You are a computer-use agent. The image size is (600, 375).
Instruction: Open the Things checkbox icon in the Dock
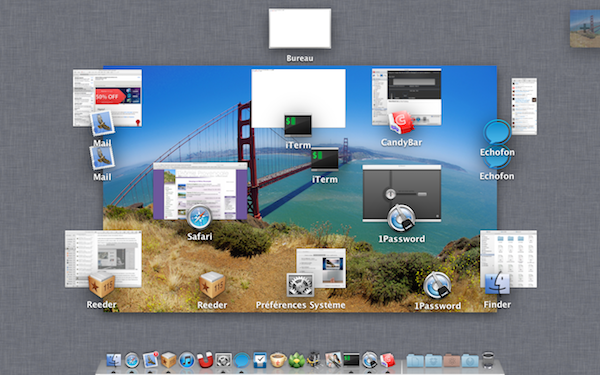(260, 360)
